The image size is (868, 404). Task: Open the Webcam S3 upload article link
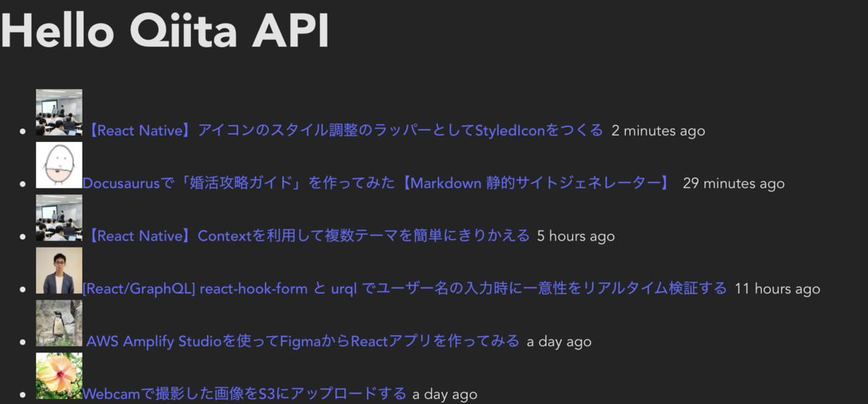[x=244, y=393]
